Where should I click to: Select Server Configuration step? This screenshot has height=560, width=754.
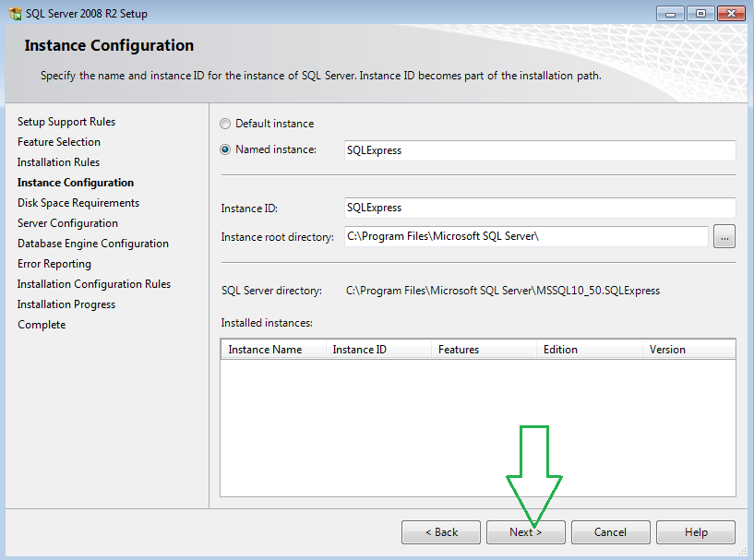67,223
